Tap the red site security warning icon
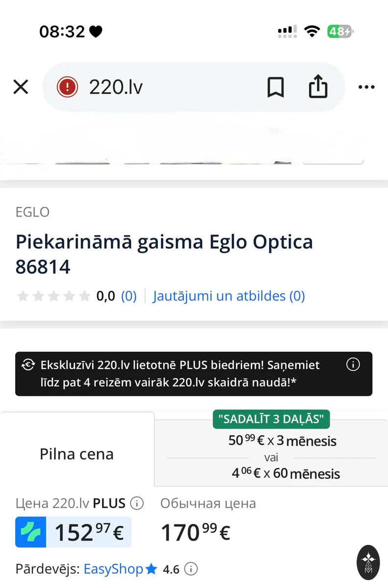Viewport: 388px width, 588px height. tap(67, 87)
